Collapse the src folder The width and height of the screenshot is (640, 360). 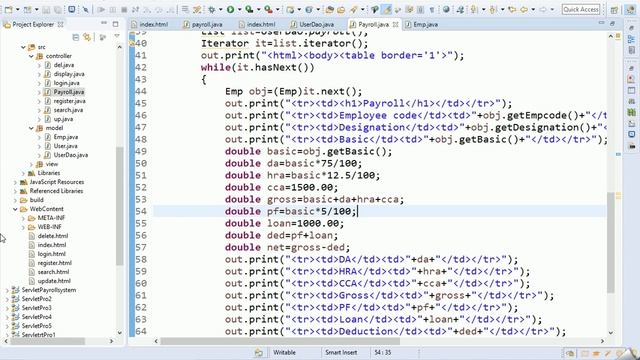(23, 47)
